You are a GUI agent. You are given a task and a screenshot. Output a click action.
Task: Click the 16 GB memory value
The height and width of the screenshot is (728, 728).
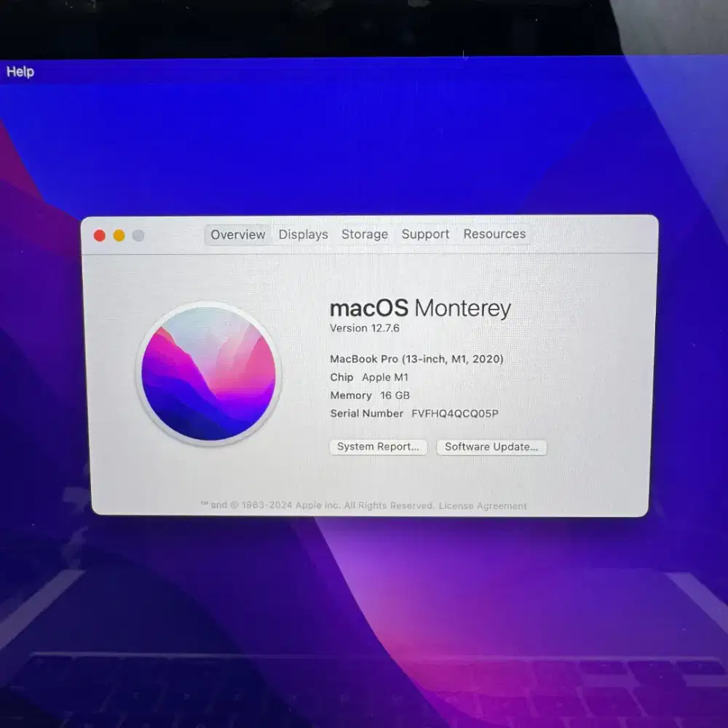(395, 395)
